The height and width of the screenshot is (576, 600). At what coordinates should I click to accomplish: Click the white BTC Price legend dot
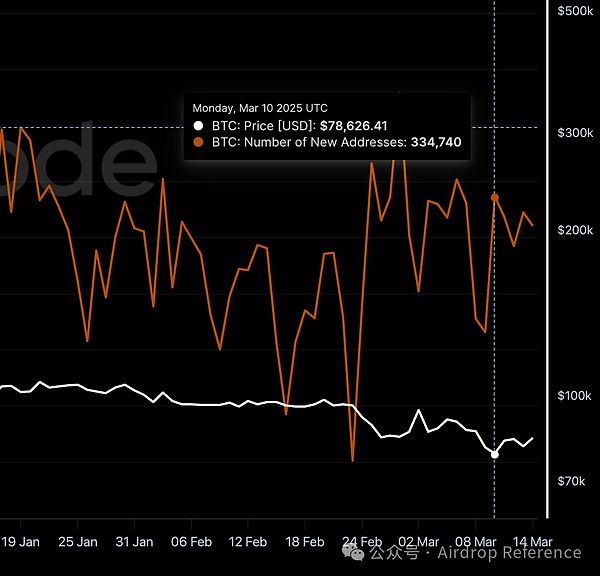(x=198, y=125)
